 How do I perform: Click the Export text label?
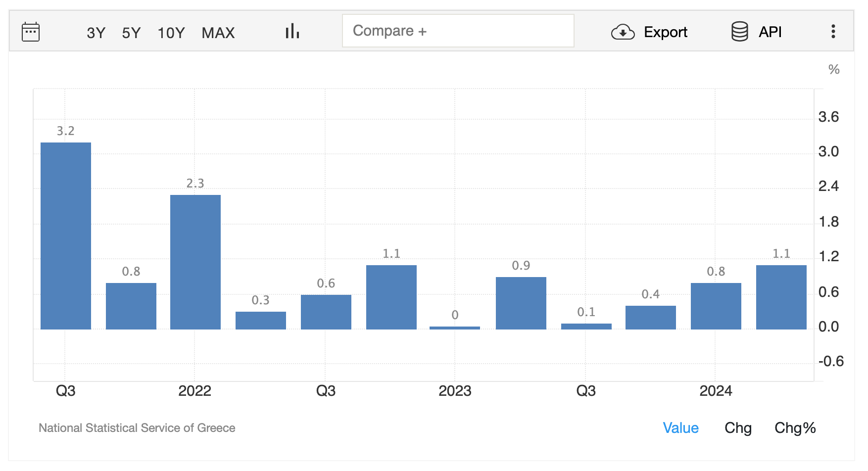coord(665,32)
